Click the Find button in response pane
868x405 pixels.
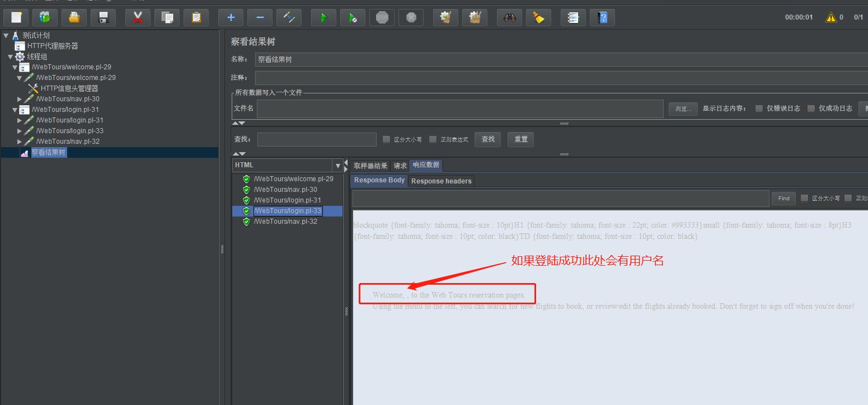[x=783, y=198]
